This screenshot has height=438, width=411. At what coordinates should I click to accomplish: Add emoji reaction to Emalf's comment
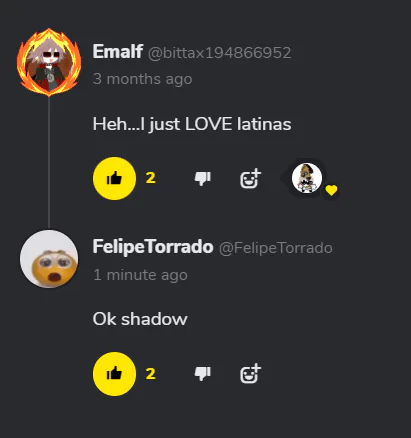250,179
